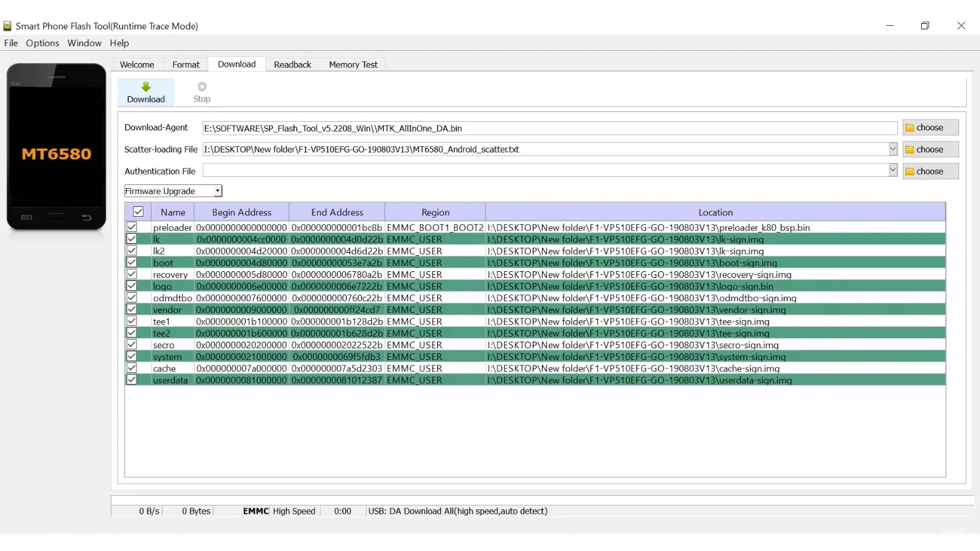This screenshot has width=980, height=551.
Task: Switch to the Memory Test tab
Action: pyautogui.click(x=353, y=64)
